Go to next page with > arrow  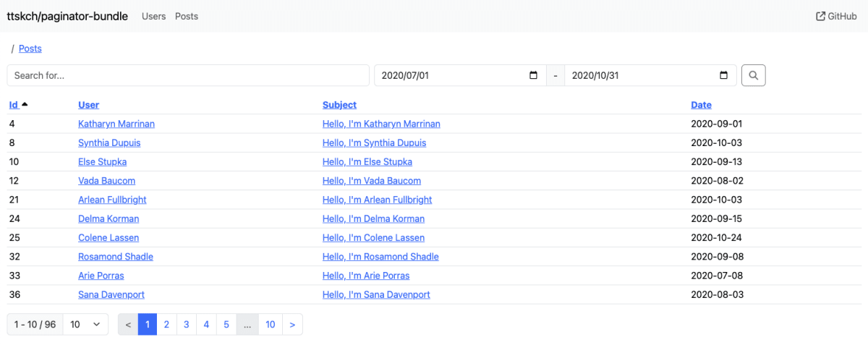pyautogui.click(x=292, y=325)
